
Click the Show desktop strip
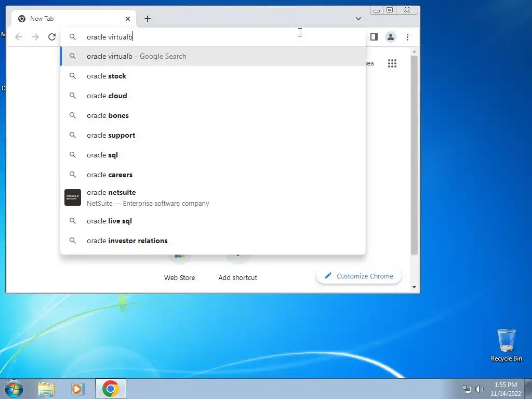(528, 389)
